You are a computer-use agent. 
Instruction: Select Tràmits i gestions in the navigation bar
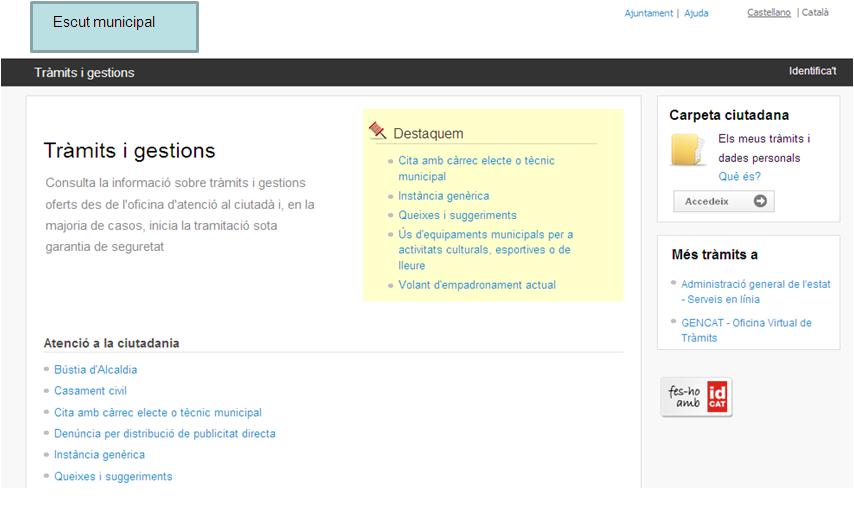point(84,73)
